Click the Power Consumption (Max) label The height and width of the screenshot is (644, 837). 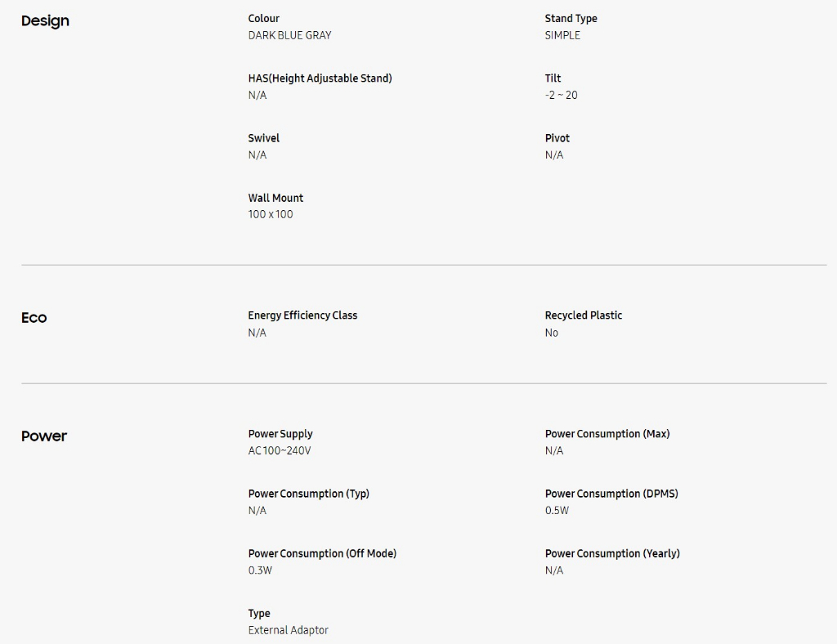[x=607, y=434]
